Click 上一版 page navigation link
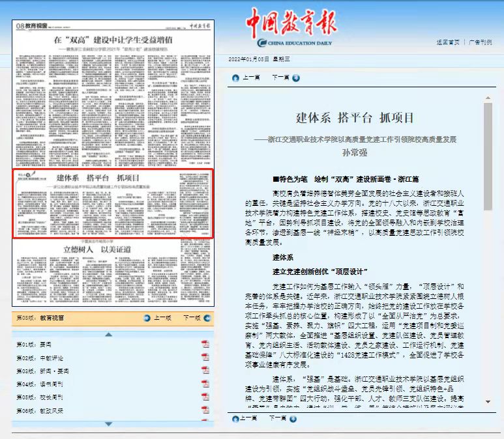This screenshot has width=504, height=439. coord(162,318)
